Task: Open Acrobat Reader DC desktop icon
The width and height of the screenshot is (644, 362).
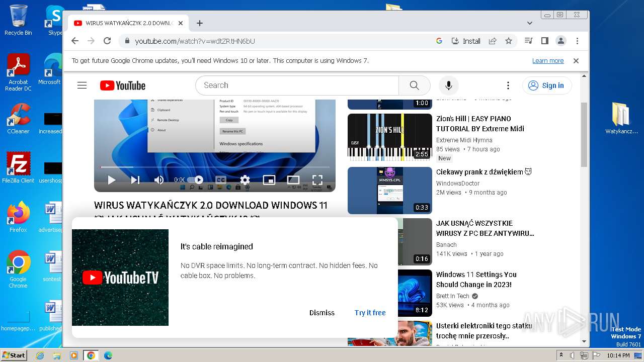Action: (x=18, y=72)
